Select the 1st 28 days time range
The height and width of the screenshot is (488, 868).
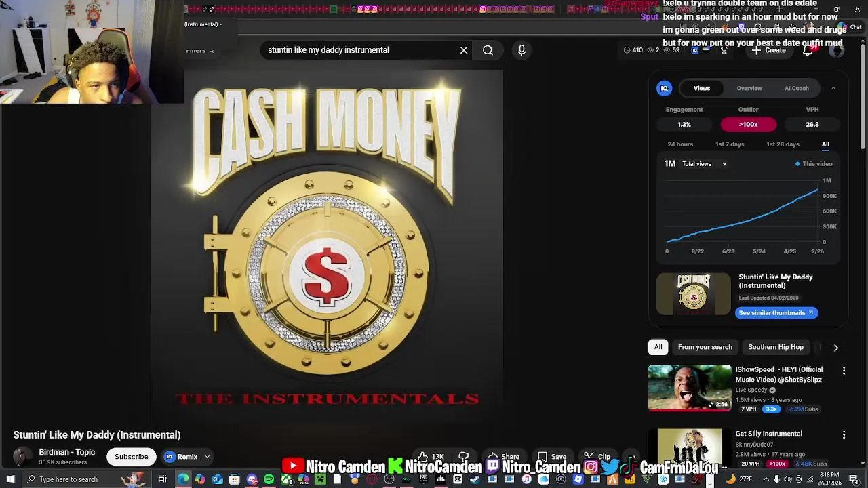(x=783, y=144)
